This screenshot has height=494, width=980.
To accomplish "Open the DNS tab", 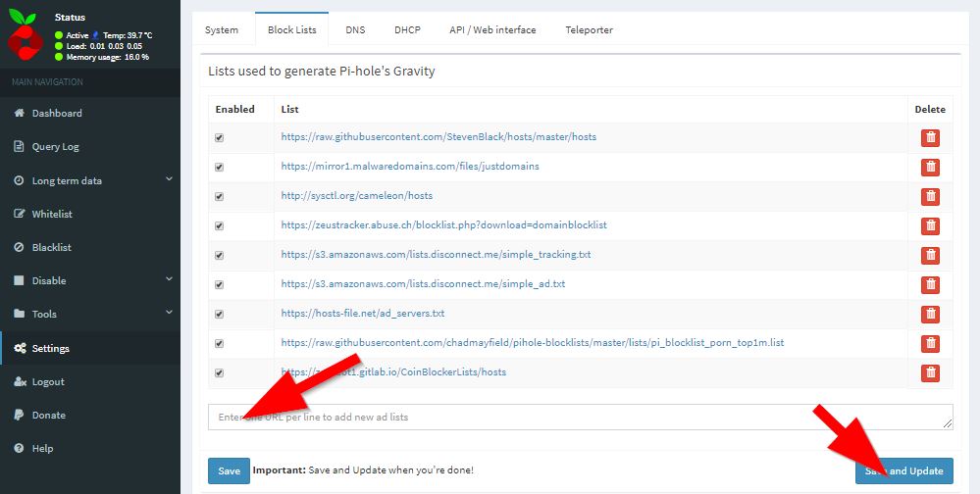I will pyautogui.click(x=355, y=30).
